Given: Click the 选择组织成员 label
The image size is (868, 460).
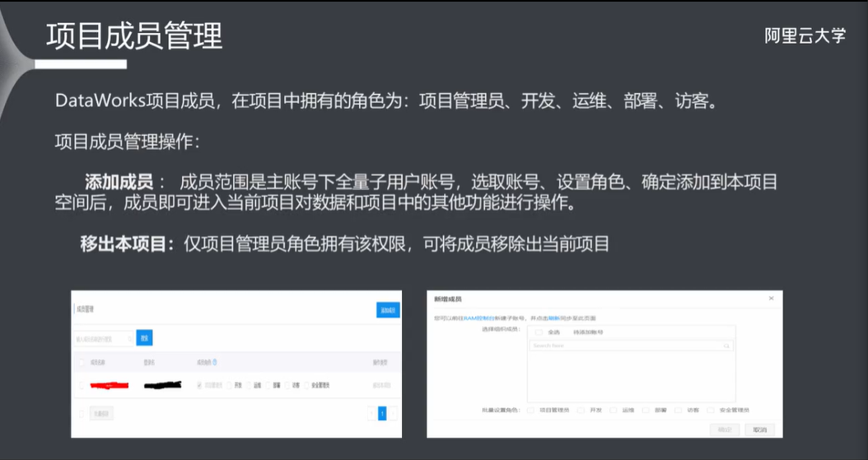Looking at the screenshot, I should pyautogui.click(x=501, y=329).
